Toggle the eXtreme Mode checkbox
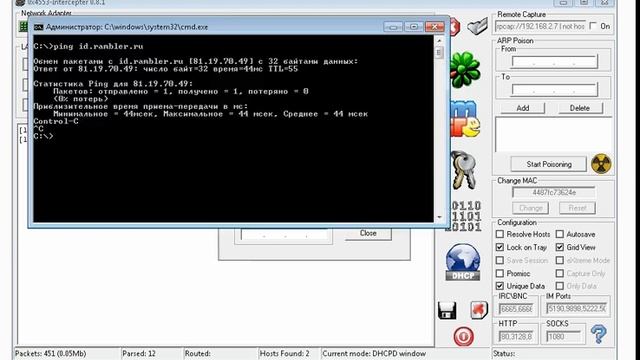Image resolution: width=640 pixels, height=360 pixels. click(x=560, y=260)
